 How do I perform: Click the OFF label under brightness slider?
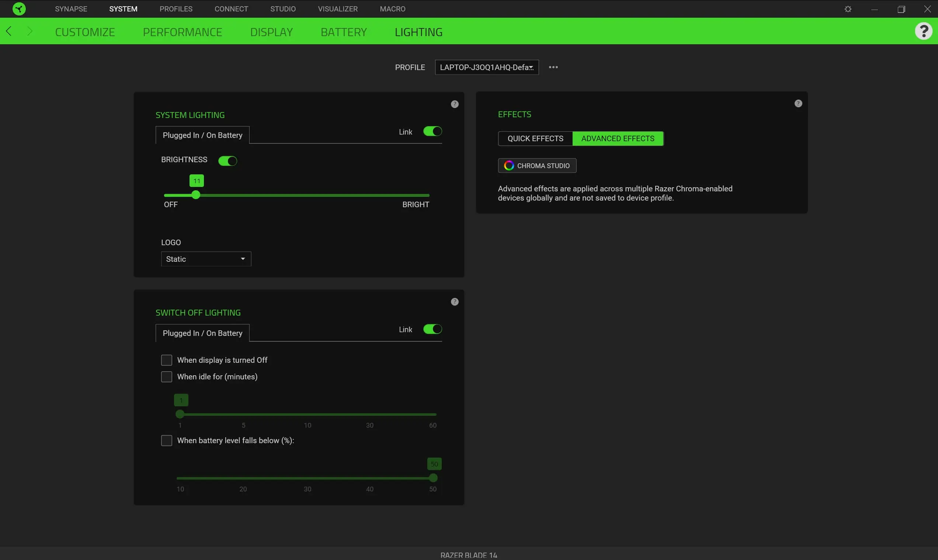click(171, 204)
